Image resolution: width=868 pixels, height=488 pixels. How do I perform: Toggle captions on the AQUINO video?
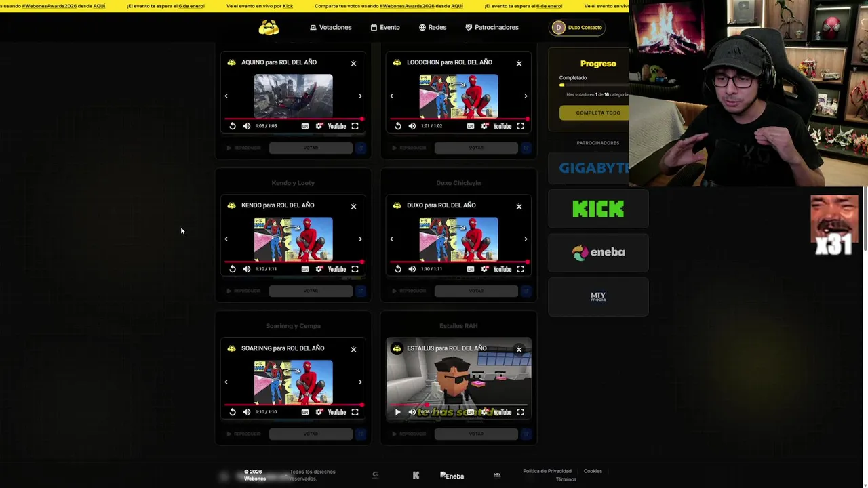pyautogui.click(x=305, y=126)
